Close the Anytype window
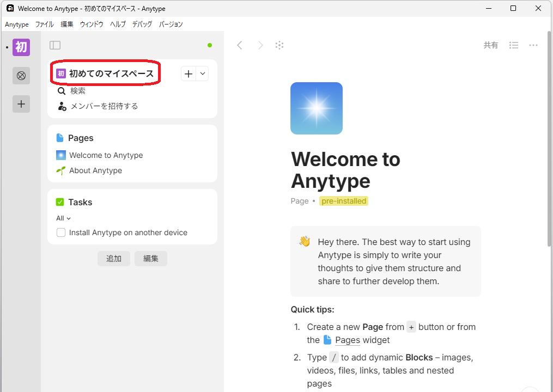The height and width of the screenshot is (392, 553). click(538, 8)
